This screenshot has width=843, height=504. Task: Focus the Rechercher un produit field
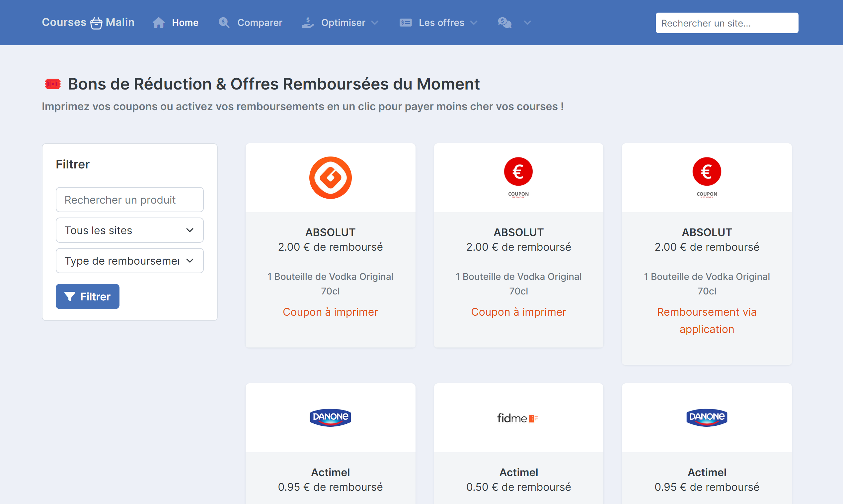[x=129, y=200]
